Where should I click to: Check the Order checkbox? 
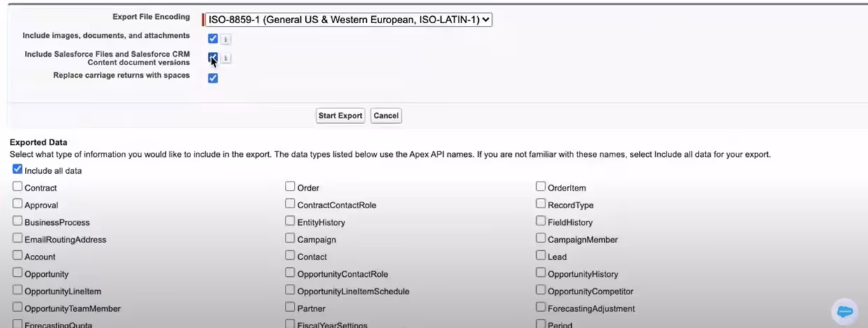coord(290,186)
